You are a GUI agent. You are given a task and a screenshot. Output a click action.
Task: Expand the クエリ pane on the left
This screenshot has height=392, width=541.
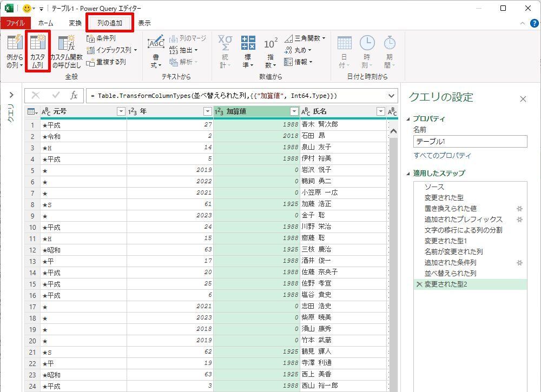[11, 96]
